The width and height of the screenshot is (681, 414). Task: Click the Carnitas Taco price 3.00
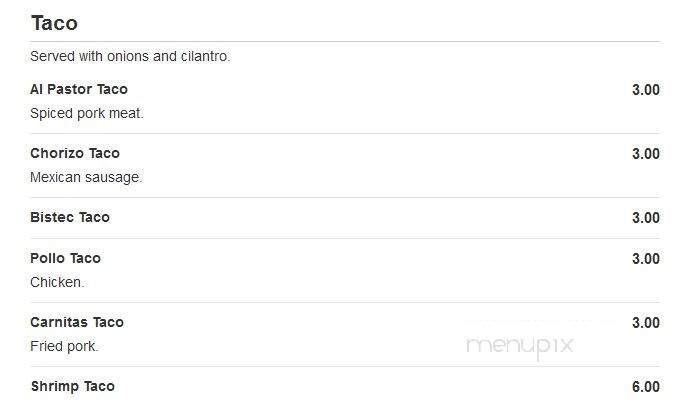tap(646, 323)
